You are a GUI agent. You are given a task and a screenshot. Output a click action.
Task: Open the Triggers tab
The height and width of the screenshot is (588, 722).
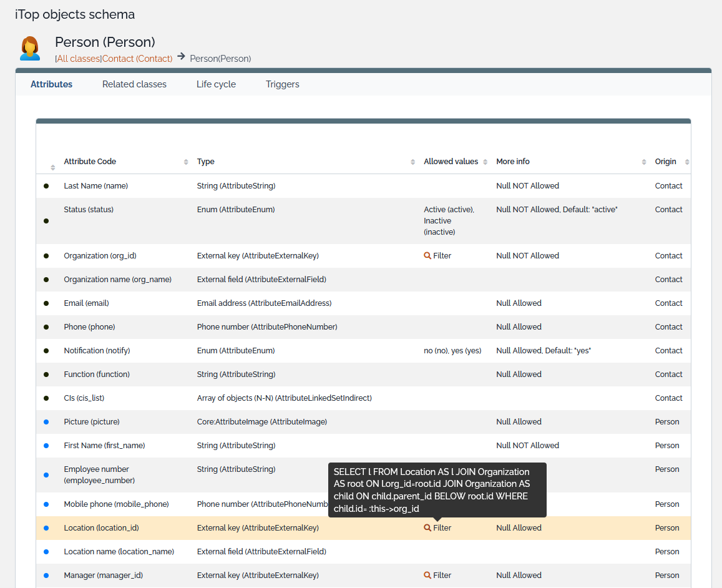pyautogui.click(x=282, y=84)
